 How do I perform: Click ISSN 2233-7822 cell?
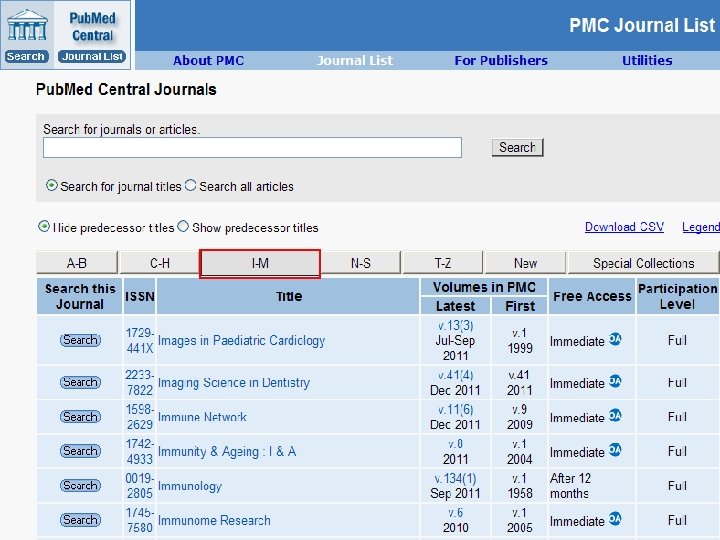click(x=140, y=382)
